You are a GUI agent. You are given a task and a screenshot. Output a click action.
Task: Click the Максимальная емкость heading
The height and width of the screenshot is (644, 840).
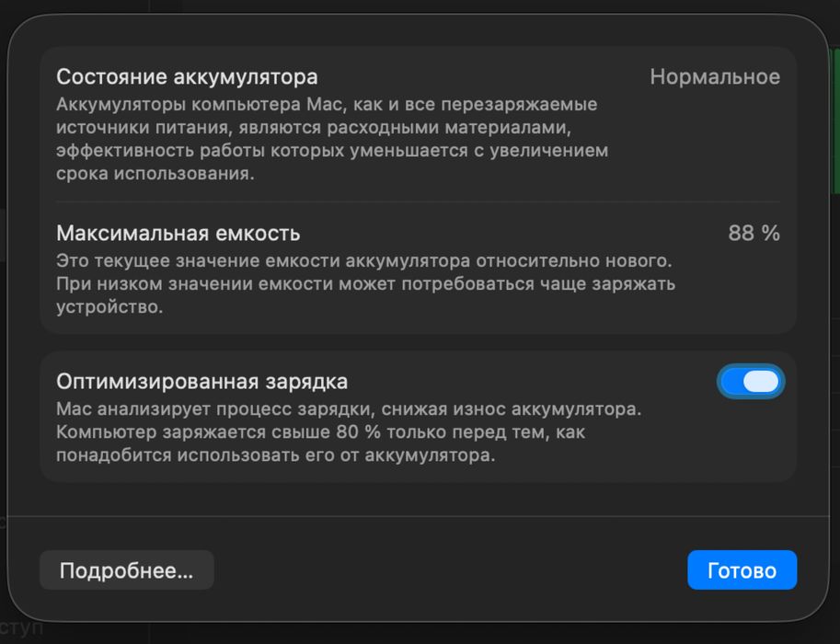178,234
